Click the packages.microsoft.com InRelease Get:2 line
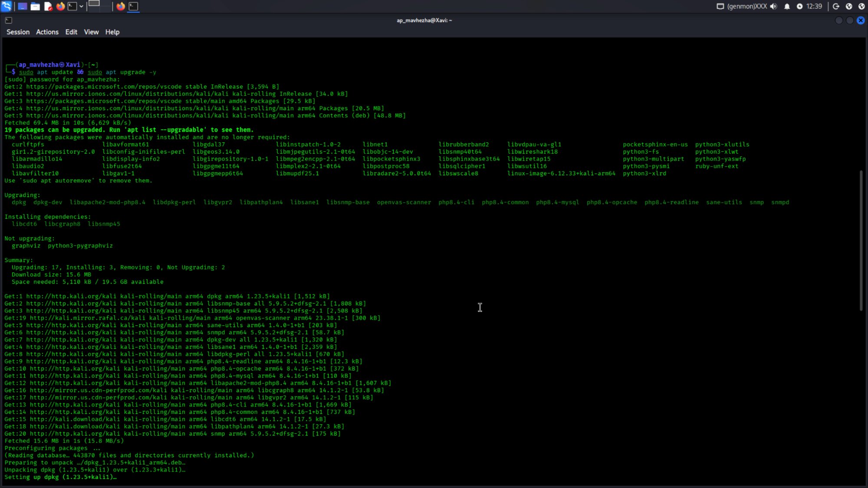This screenshot has width=868, height=488. (142, 86)
